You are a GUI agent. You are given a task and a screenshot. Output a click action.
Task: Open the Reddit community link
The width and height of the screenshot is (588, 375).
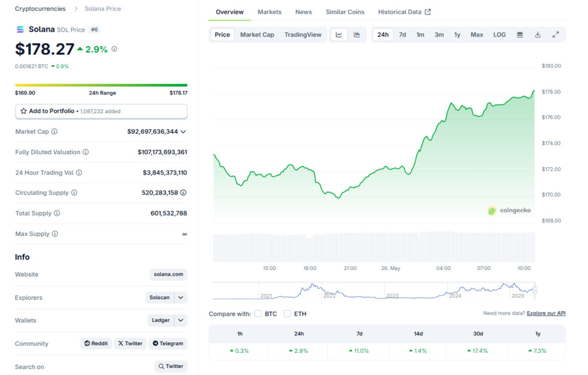96,343
